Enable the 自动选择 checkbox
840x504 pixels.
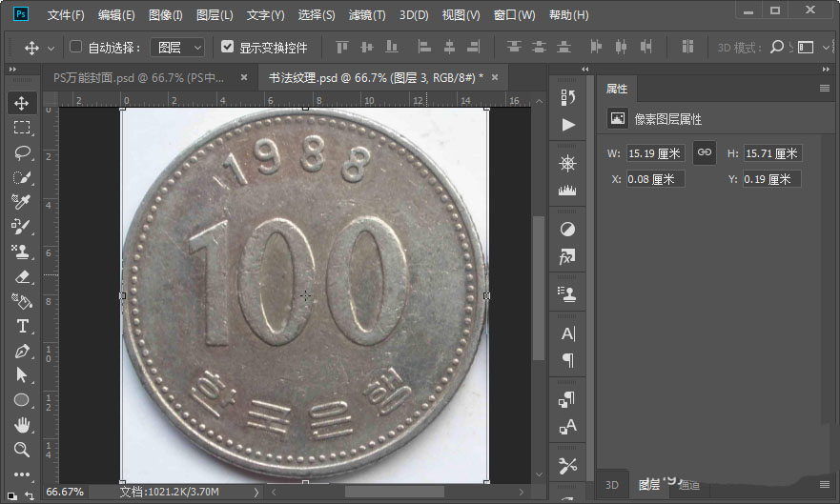click(x=76, y=47)
